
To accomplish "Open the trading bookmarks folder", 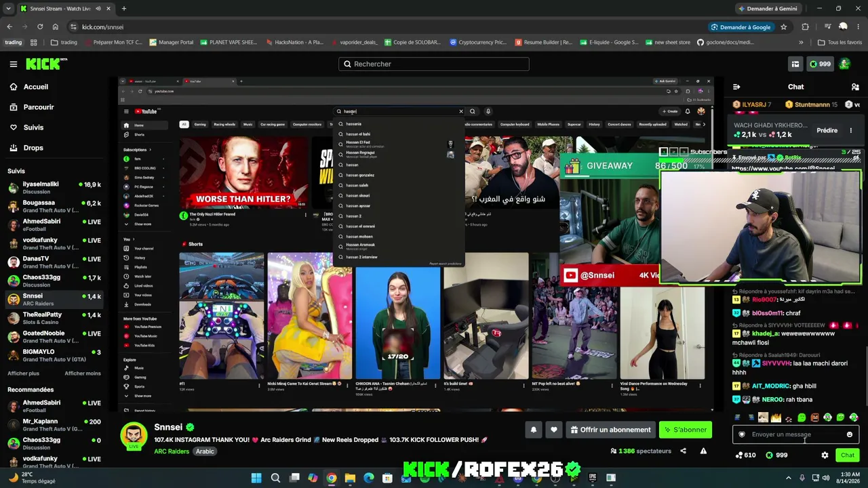I will tap(64, 43).
